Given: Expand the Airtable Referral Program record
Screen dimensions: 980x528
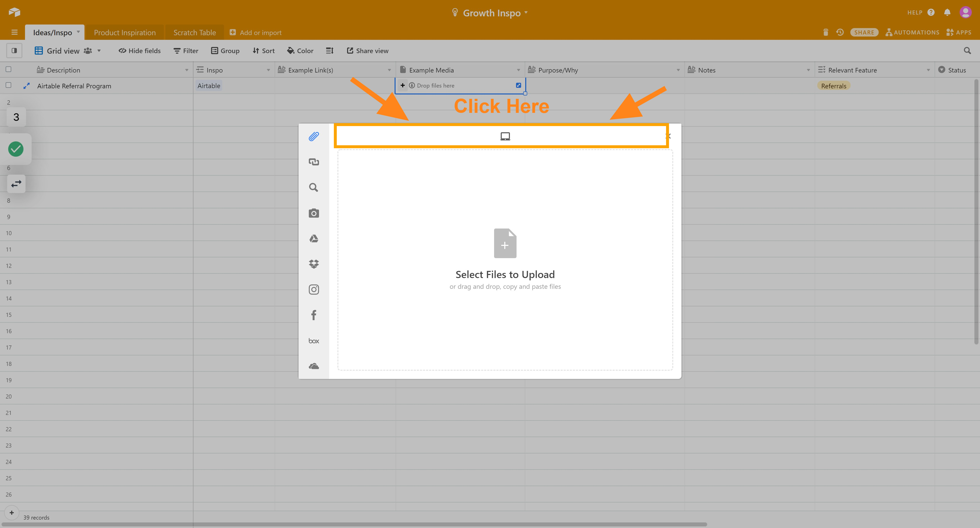Looking at the screenshot, I should point(26,86).
